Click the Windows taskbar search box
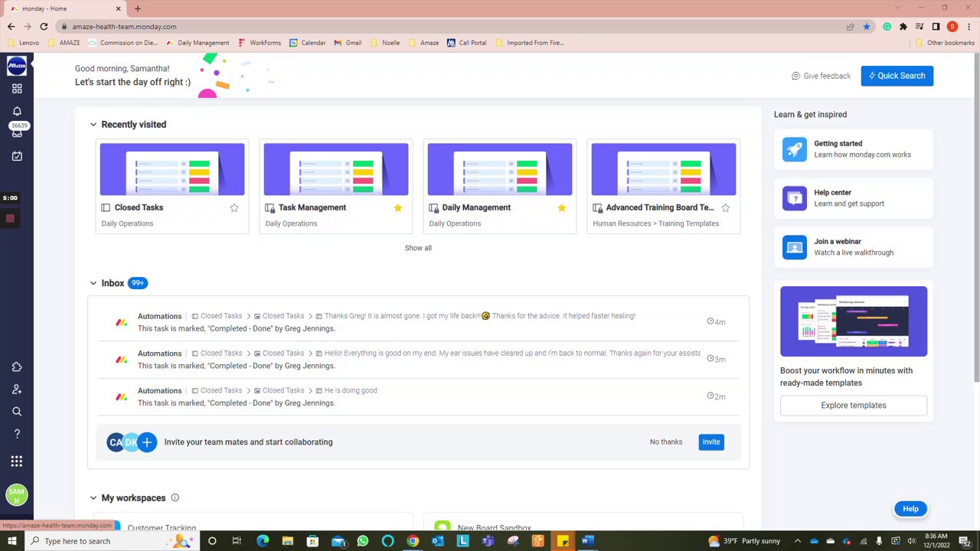 pyautogui.click(x=111, y=541)
